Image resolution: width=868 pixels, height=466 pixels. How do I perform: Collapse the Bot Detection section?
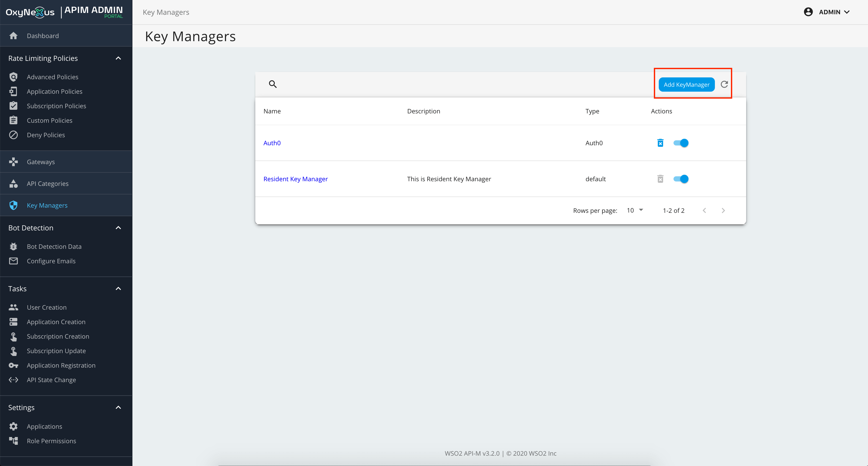118,228
